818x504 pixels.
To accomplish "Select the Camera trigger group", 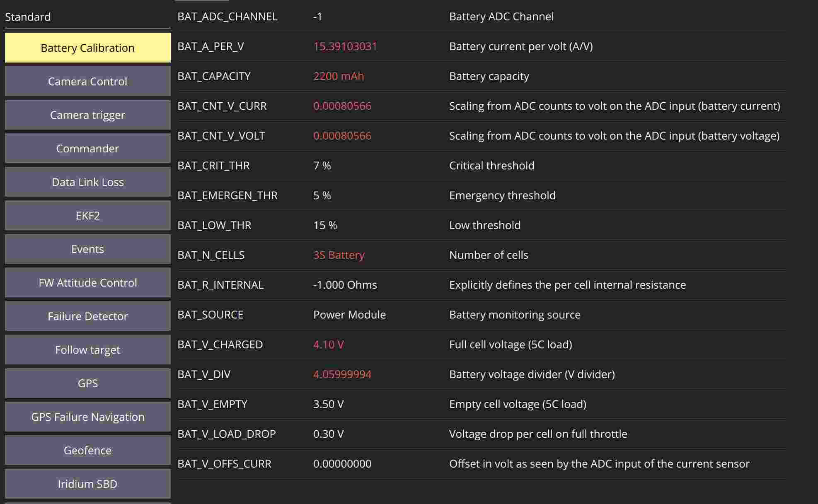I will 87,115.
